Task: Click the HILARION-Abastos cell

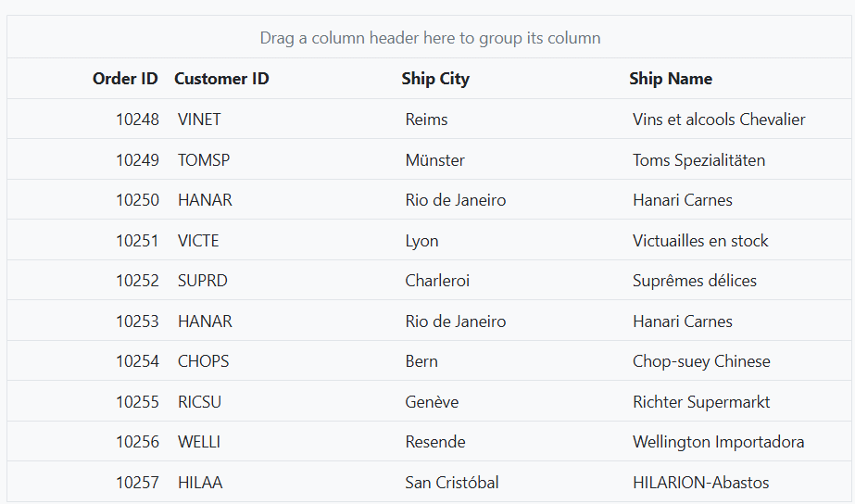Action: (700, 482)
